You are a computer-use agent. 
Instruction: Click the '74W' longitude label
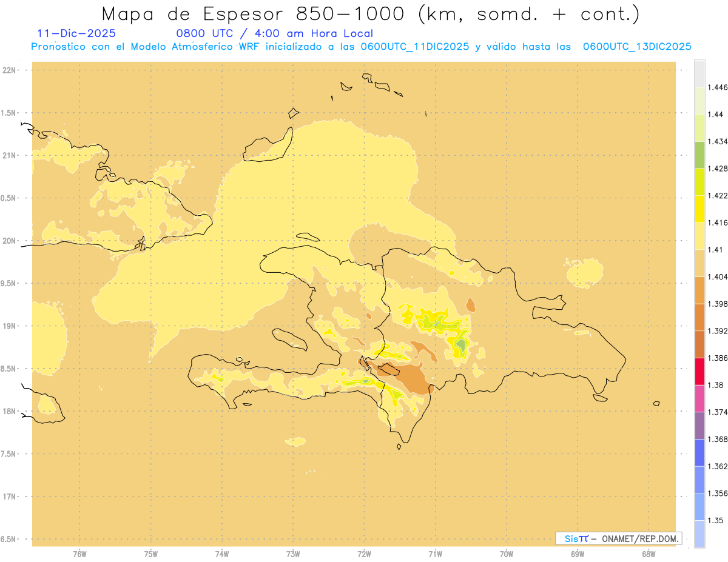[222, 554]
